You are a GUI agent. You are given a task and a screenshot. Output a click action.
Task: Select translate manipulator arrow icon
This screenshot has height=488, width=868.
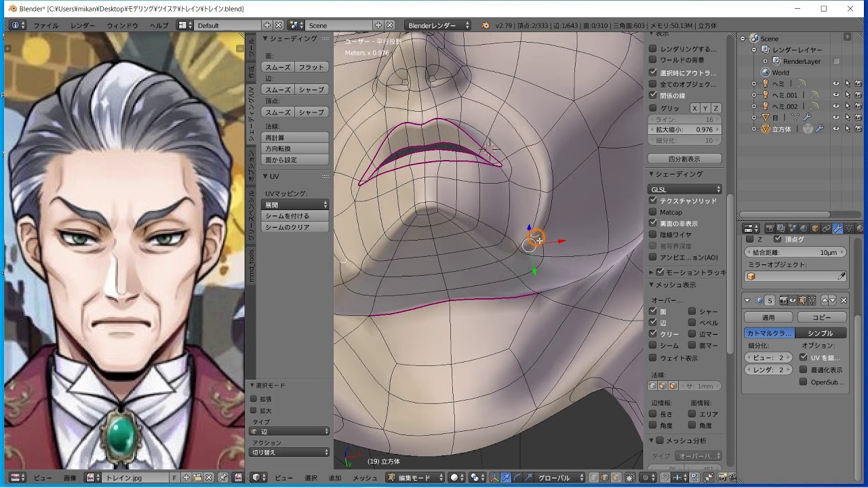click(x=506, y=478)
